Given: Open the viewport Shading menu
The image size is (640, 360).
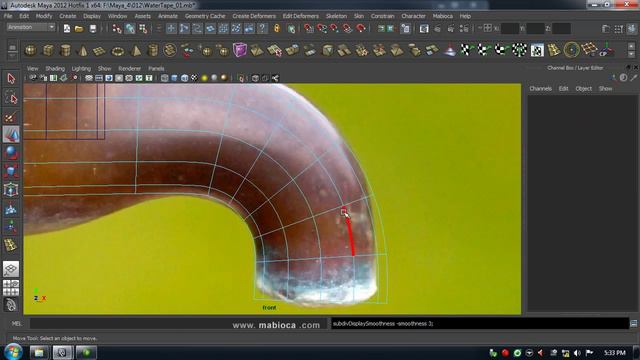Looking at the screenshot, I should tap(55, 69).
